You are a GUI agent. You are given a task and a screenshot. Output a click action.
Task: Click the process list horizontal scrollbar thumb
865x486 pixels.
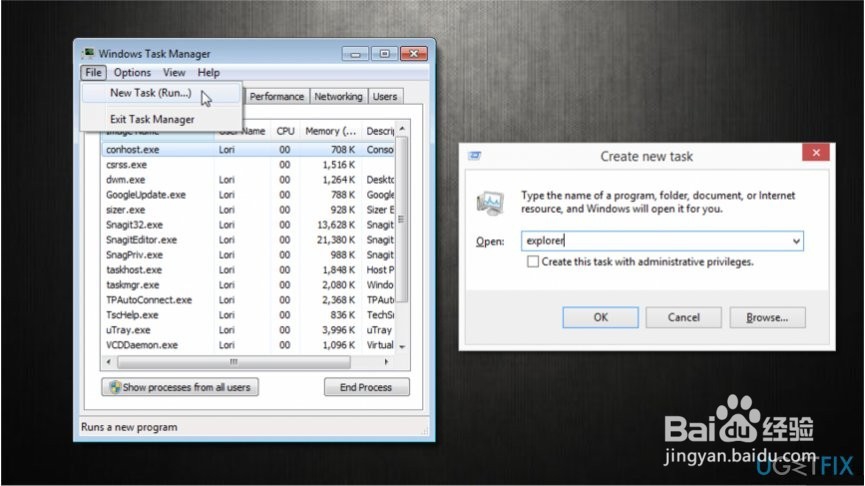pyautogui.click(x=234, y=362)
